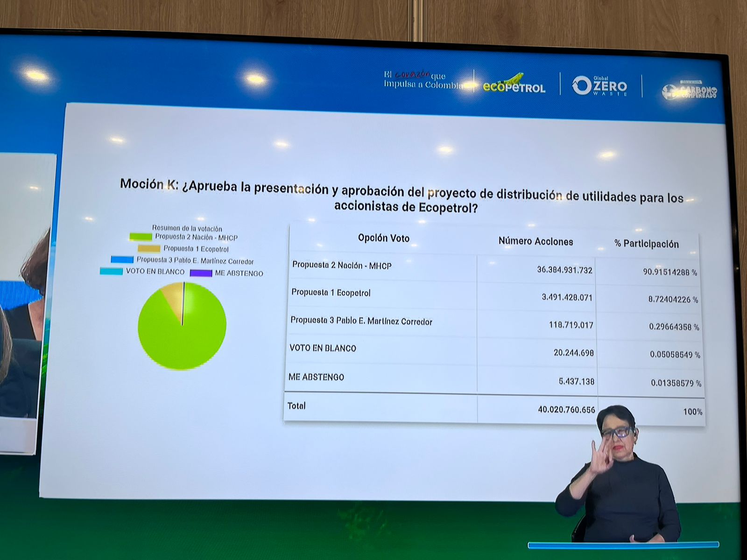Select table row 'Propuesta 3 Pablo E. Martínez Corredor'
Screen dimensions: 747x560
(494, 323)
